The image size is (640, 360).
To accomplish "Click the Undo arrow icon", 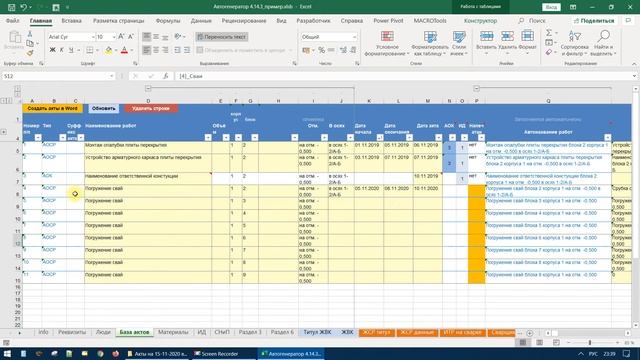I will point(24,7).
